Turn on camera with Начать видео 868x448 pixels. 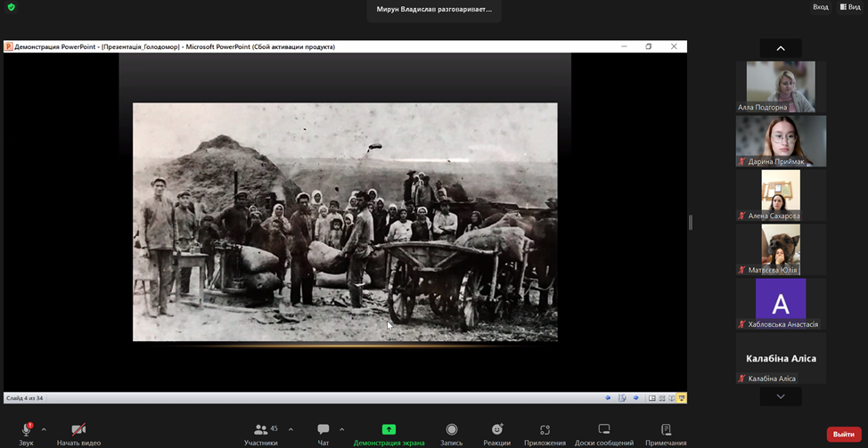click(78, 430)
